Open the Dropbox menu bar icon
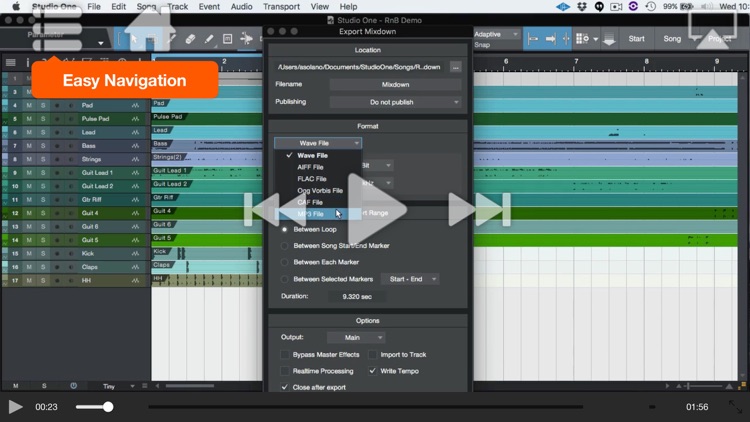Image resolution: width=750 pixels, height=422 pixels. pyautogui.click(x=582, y=7)
